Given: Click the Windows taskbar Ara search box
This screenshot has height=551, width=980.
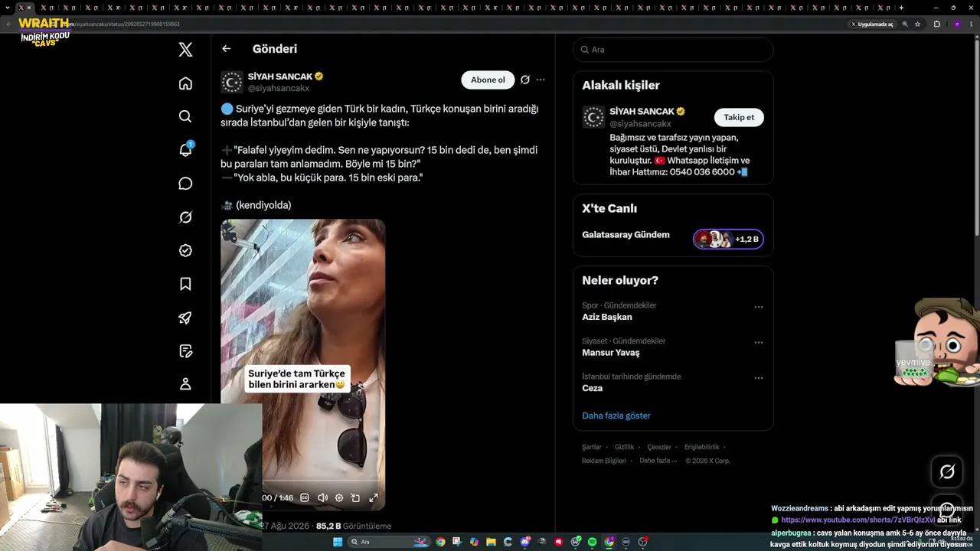Looking at the screenshot, I should point(389,542).
